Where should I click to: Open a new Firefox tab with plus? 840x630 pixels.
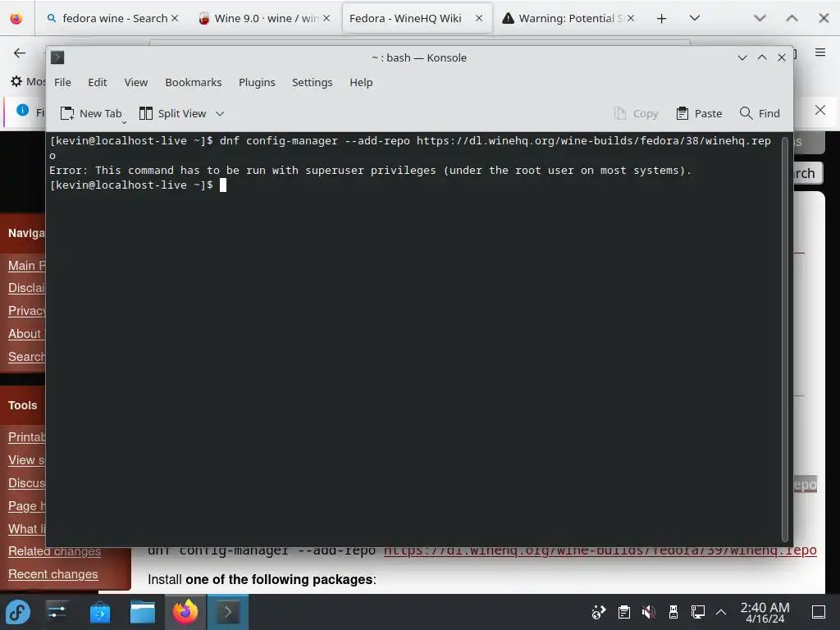coord(662,18)
